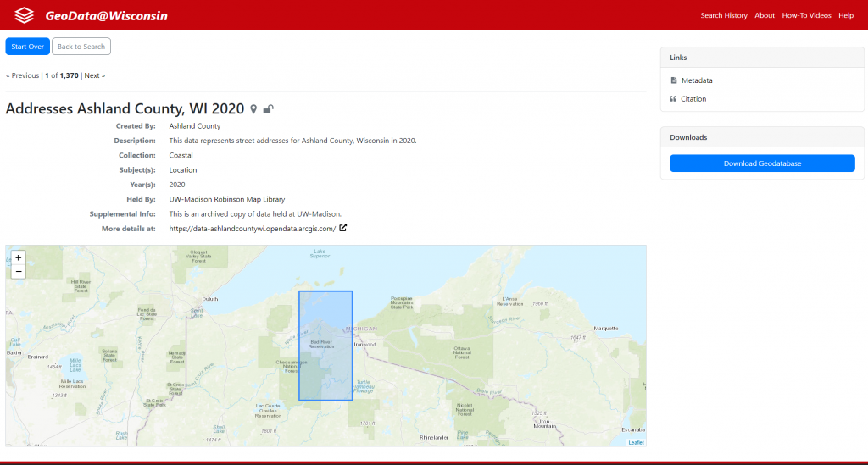The image size is (868, 465).
Task: Click the external link icon after URL
Action: point(343,228)
